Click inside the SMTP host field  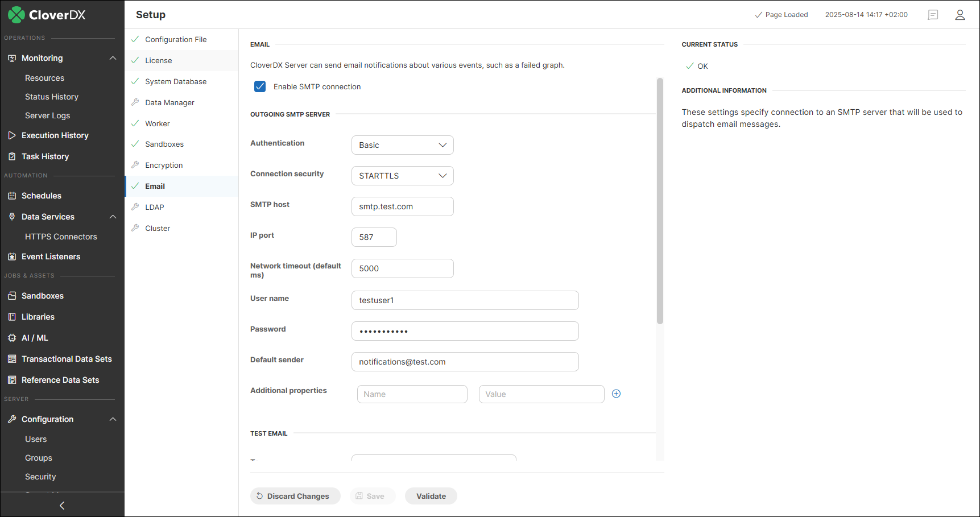point(402,206)
